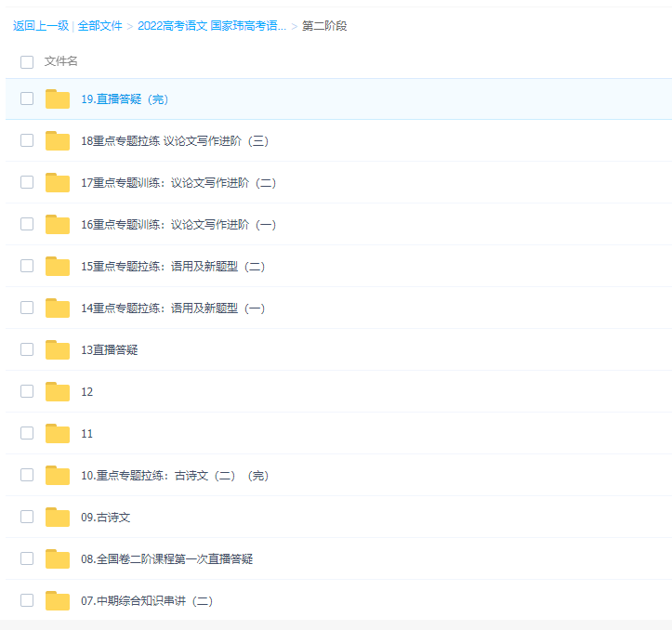This screenshot has height=630, width=672.
Task: Click folder icon for 19.直播答疑（完）
Action: [58, 99]
